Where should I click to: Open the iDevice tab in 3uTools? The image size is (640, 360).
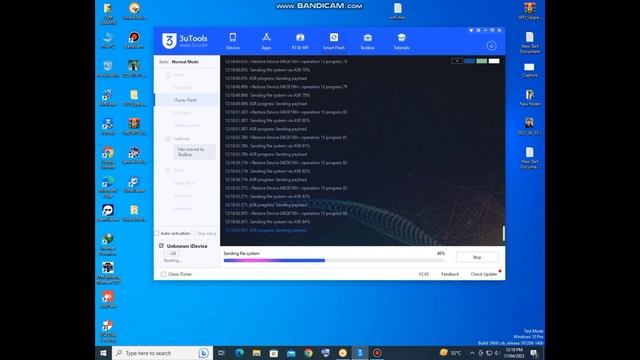pyautogui.click(x=233, y=41)
